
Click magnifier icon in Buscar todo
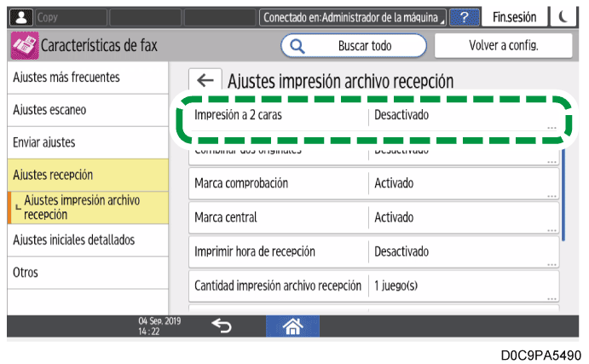298,45
